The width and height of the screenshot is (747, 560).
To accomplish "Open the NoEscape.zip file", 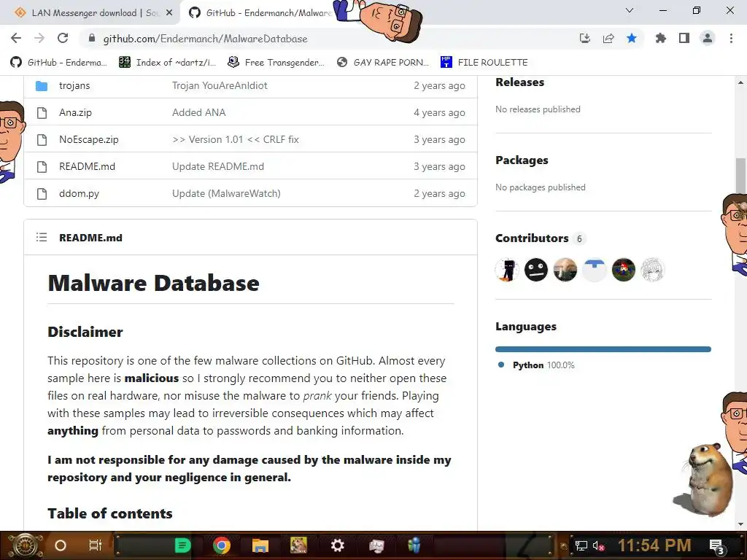I will click(88, 139).
